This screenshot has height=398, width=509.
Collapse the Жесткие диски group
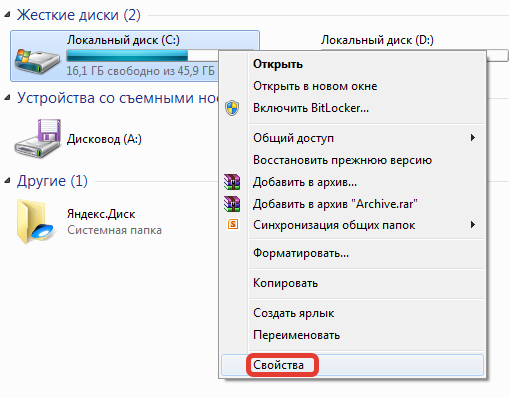[7, 15]
